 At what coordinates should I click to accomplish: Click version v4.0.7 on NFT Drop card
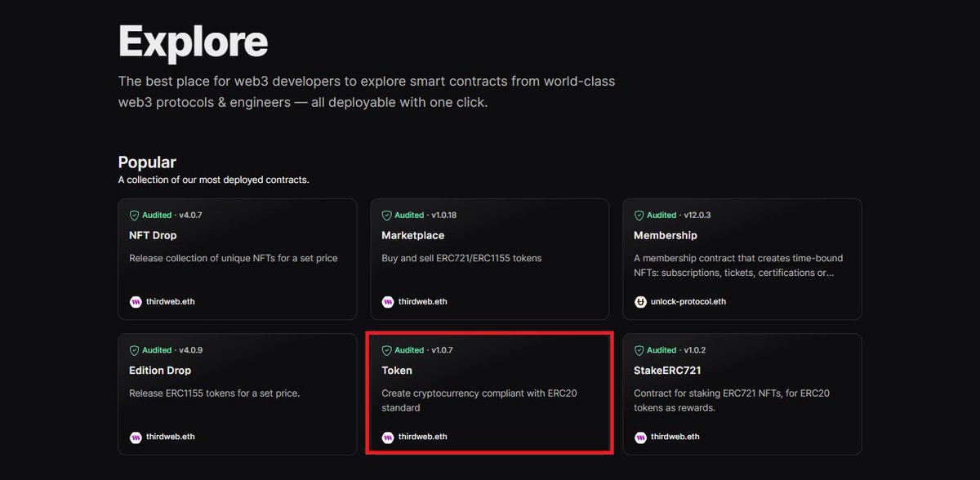pos(190,216)
